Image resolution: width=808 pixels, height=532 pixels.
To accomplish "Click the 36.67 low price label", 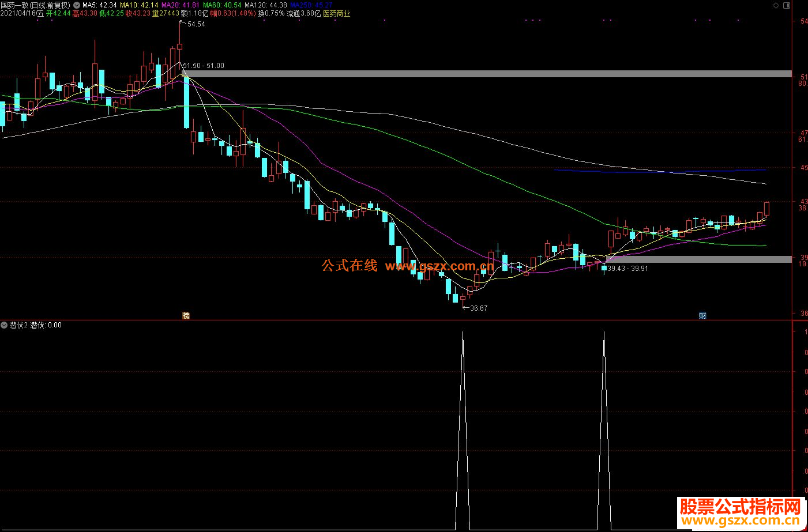I will pos(479,308).
